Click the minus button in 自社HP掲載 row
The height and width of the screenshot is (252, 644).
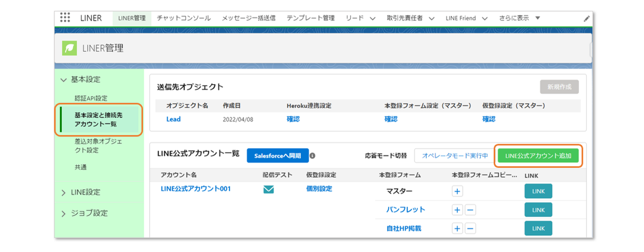point(470,228)
